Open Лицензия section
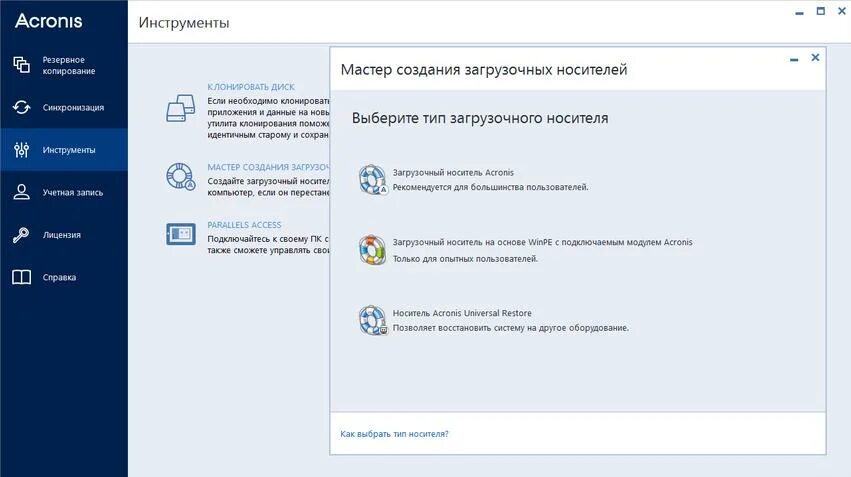The image size is (851, 477). [64, 234]
